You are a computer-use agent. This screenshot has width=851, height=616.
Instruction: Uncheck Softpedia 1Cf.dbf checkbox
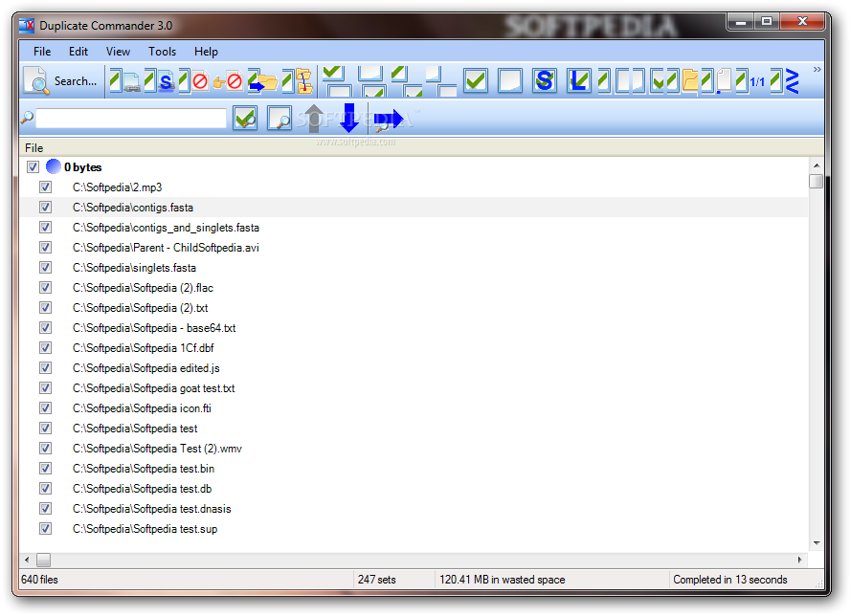(x=46, y=347)
